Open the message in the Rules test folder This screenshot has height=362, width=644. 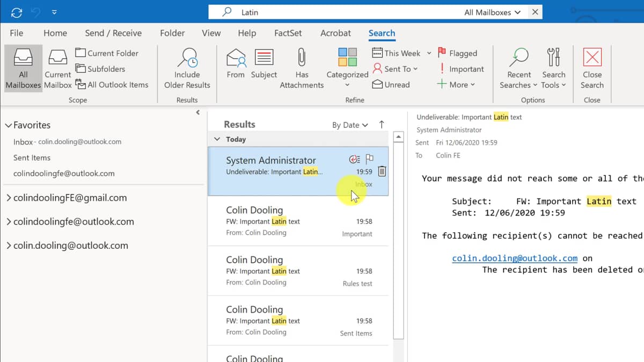(x=298, y=271)
